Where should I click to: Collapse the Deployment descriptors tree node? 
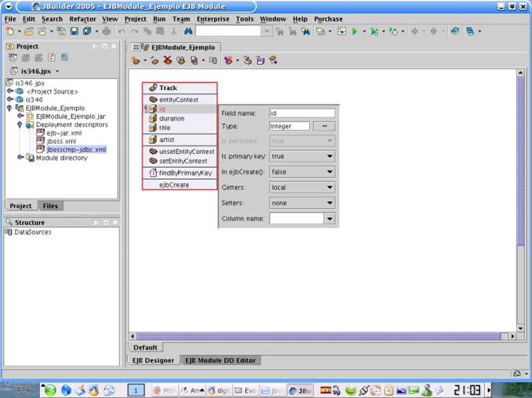coord(21,124)
